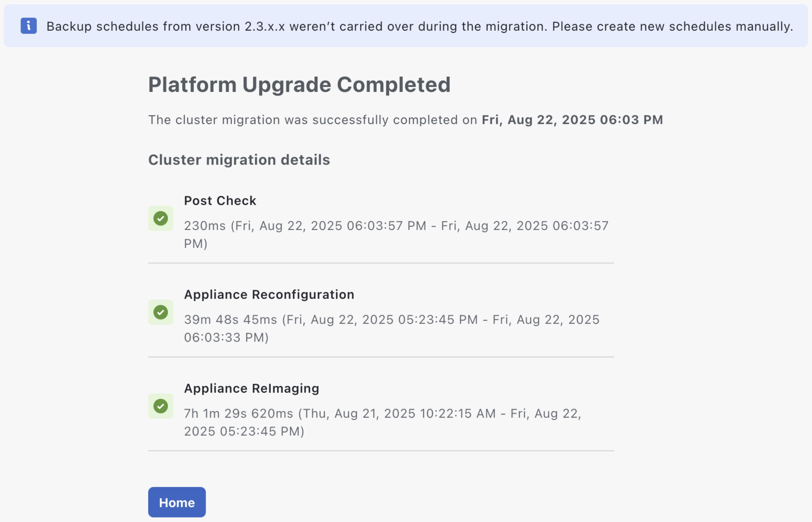Select the Appliance ReImaging step title
This screenshot has width=812, height=522.
pyautogui.click(x=251, y=388)
